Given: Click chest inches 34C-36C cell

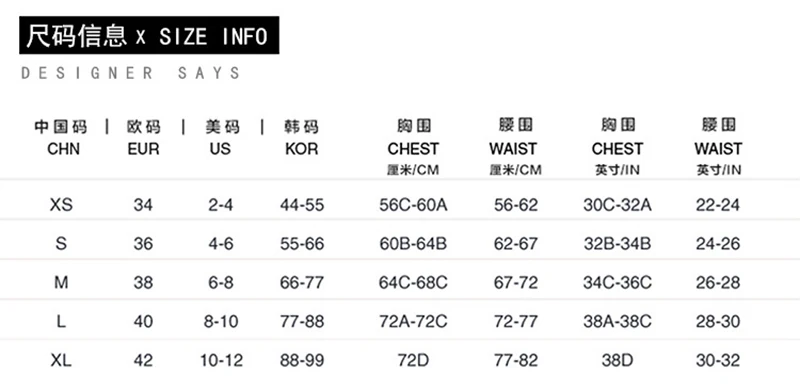Looking at the screenshot, I should (617, 282).
